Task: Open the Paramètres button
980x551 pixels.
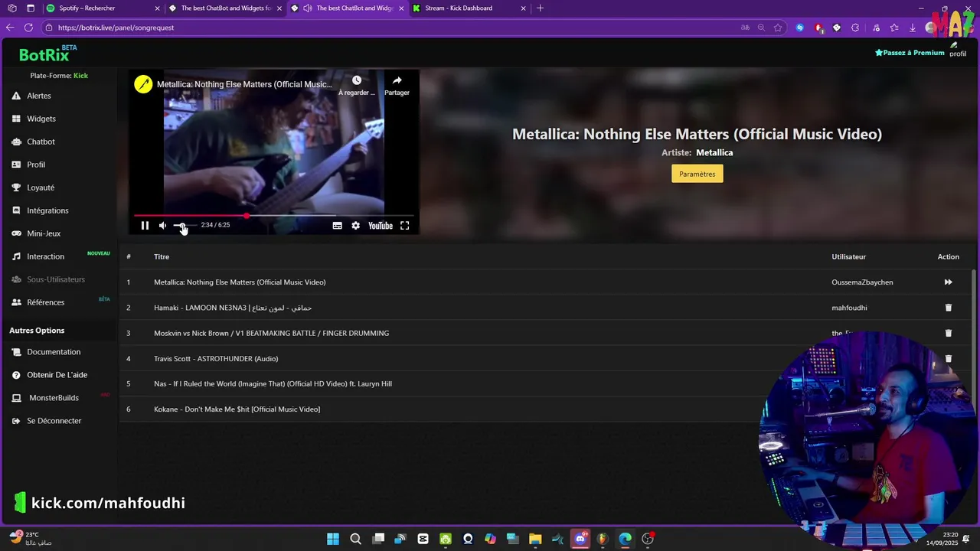Action: point(697,174)
